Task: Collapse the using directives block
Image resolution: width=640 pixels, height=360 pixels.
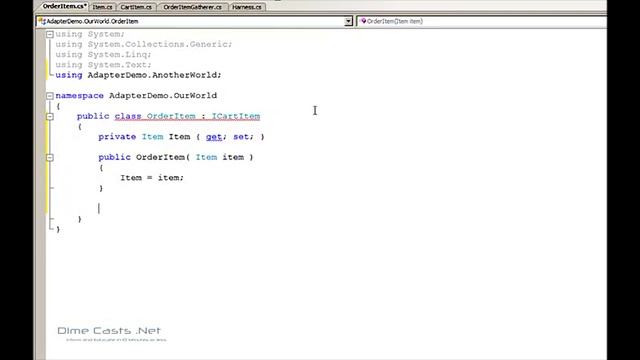Action: coord(50,35)
